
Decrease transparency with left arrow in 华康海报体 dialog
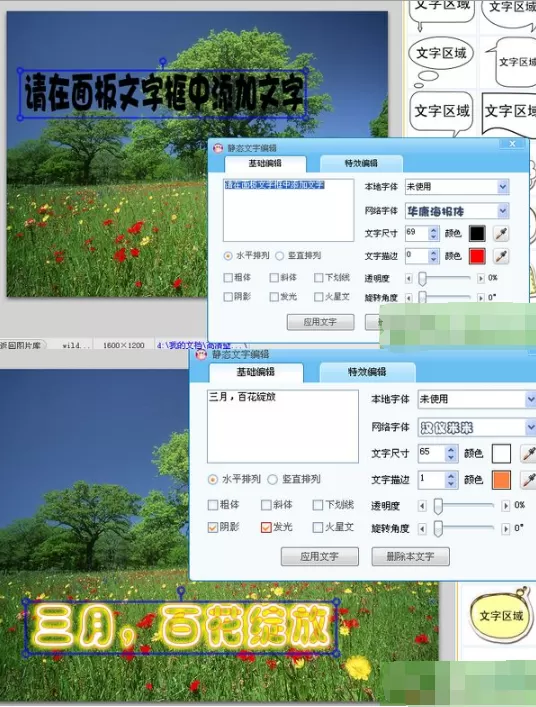[409, 278]
